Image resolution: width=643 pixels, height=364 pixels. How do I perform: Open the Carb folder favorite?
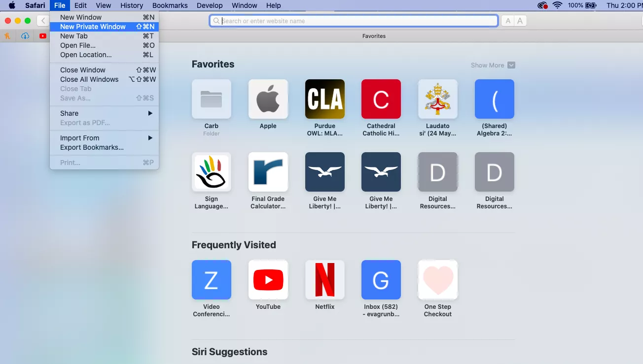pos(212,99)
